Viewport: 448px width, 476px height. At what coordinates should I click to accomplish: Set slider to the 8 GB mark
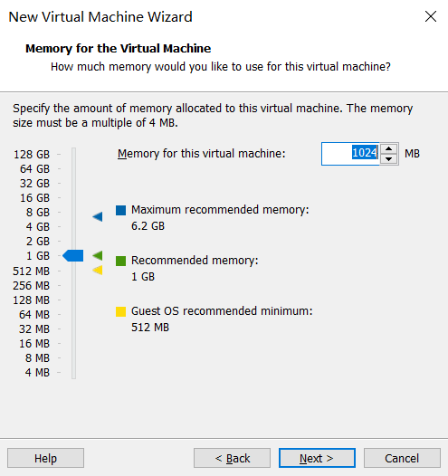point(73,212)
